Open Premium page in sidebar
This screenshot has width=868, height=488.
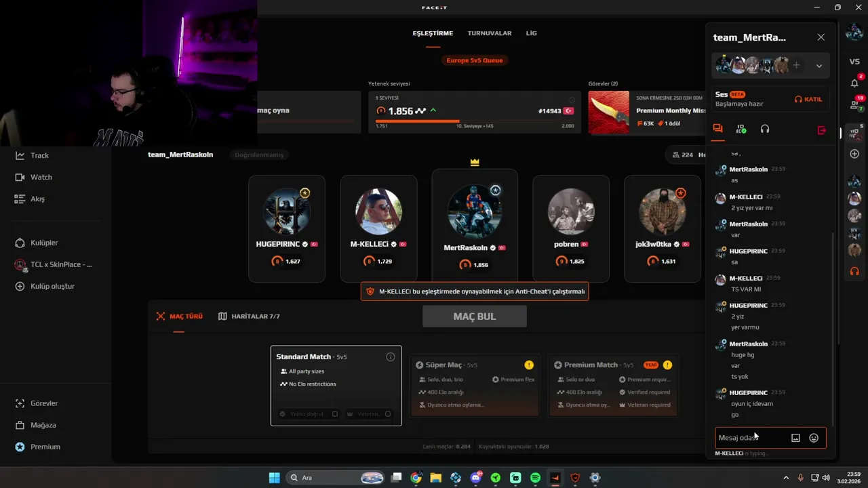[37, 447]
